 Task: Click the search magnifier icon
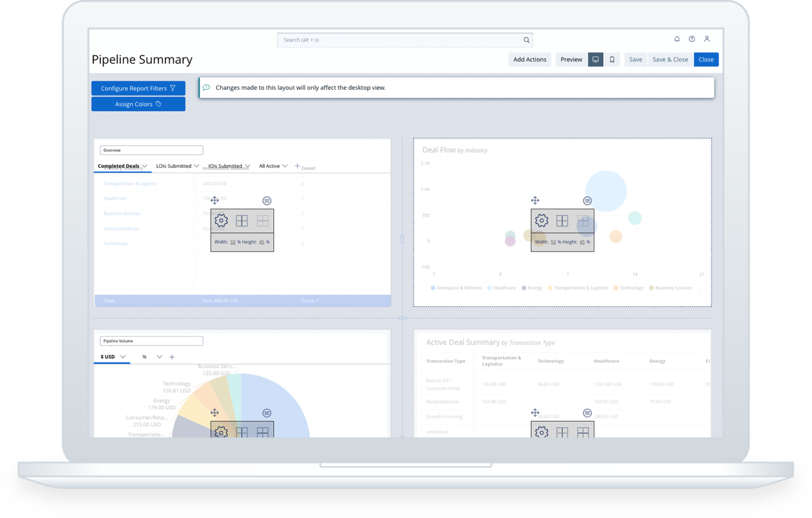(526, 40)
